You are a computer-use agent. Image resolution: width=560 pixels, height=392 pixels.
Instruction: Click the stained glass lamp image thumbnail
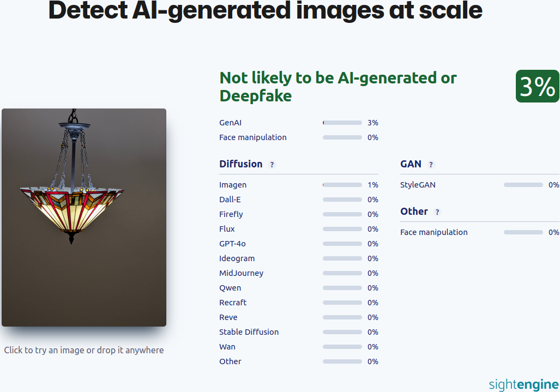point(84,218)
